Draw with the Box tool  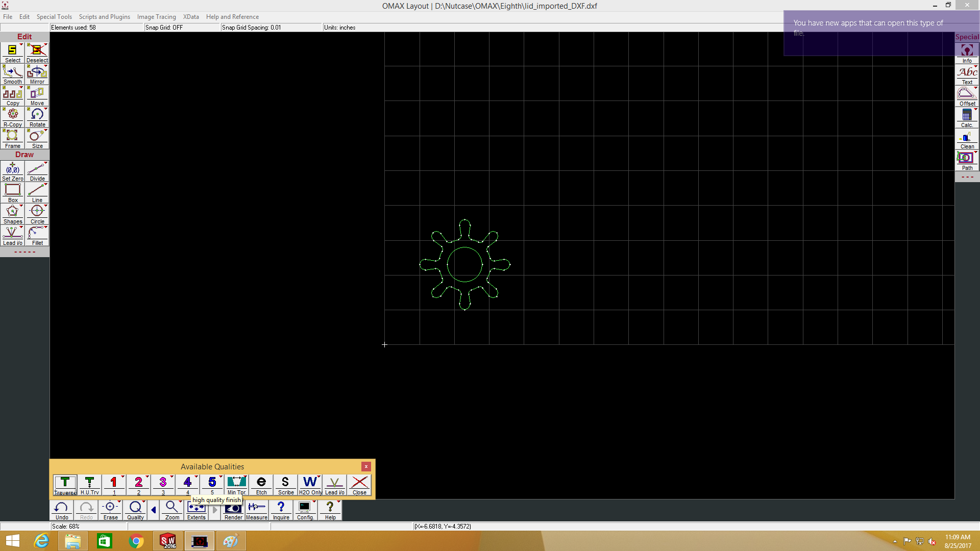(x=12, y=193)
